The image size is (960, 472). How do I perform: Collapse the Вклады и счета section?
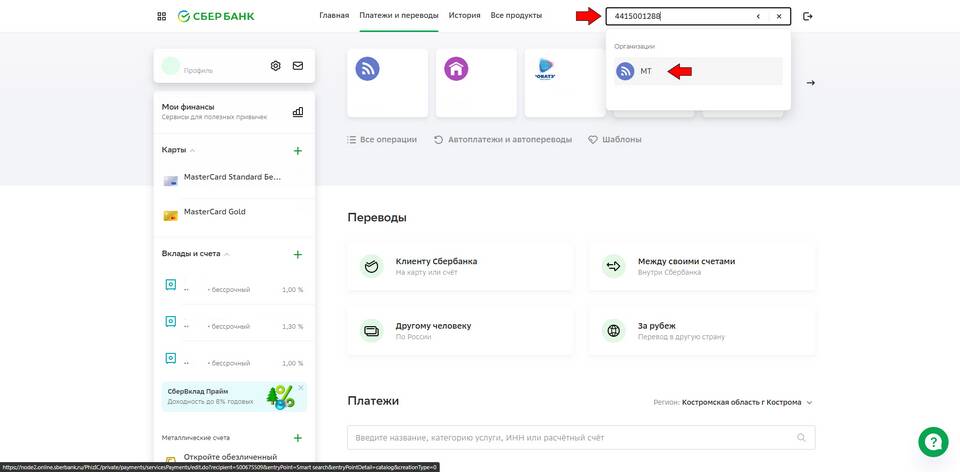[226, 254]
